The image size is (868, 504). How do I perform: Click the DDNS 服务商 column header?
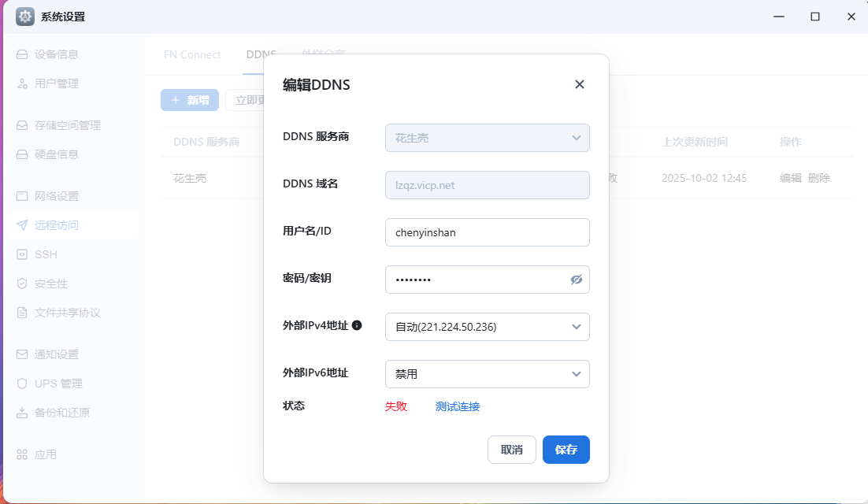coord(206,143)
